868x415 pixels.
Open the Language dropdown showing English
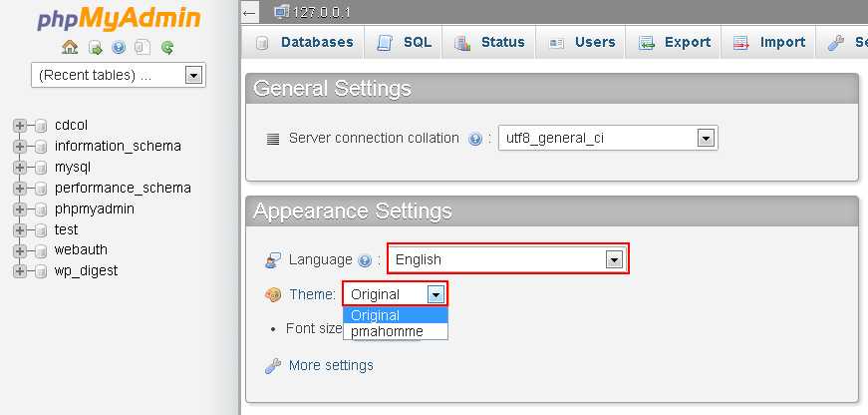coord(507,259)
